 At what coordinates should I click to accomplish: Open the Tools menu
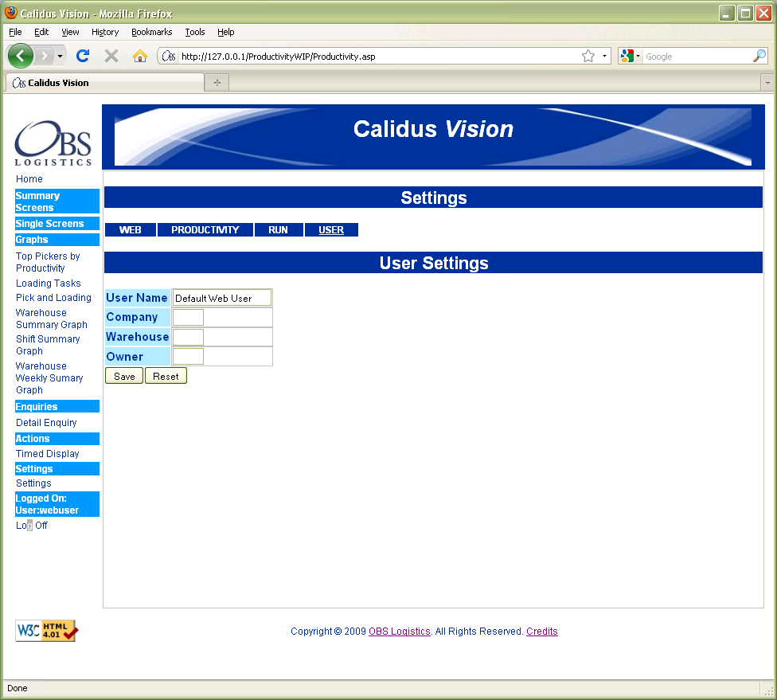pyautogui.click(x=195, y=32)
